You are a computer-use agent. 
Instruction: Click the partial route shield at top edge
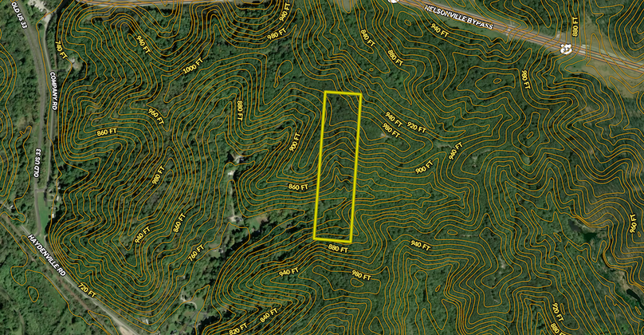(393, 2)
